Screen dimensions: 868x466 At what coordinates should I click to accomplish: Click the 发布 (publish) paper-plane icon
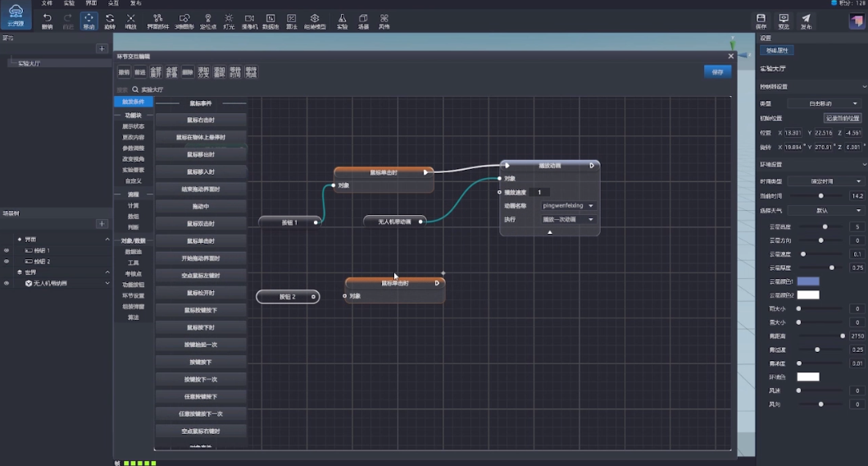[x=806, y=21]
